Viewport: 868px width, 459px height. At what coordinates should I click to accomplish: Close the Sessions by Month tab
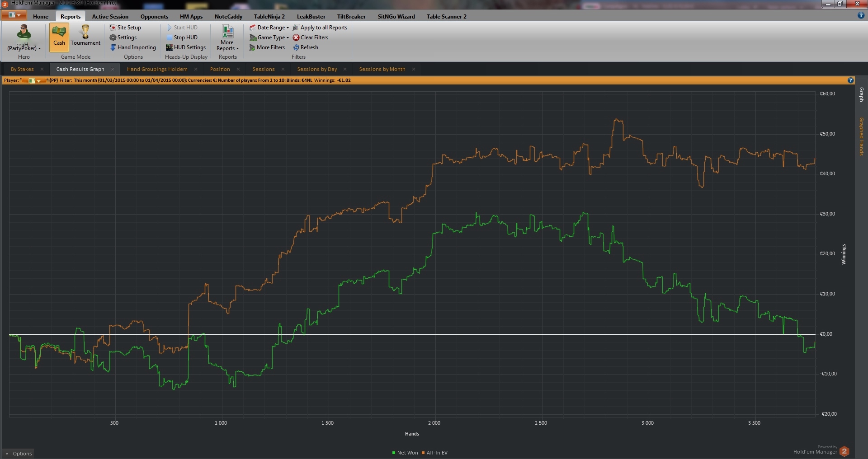pyautogui.click(x=414, y=69)
